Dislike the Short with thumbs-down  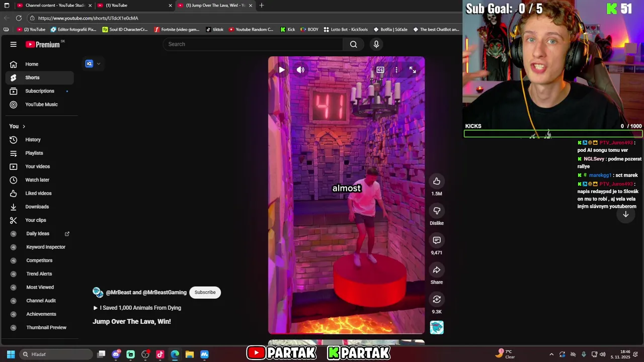click(437, 211)
